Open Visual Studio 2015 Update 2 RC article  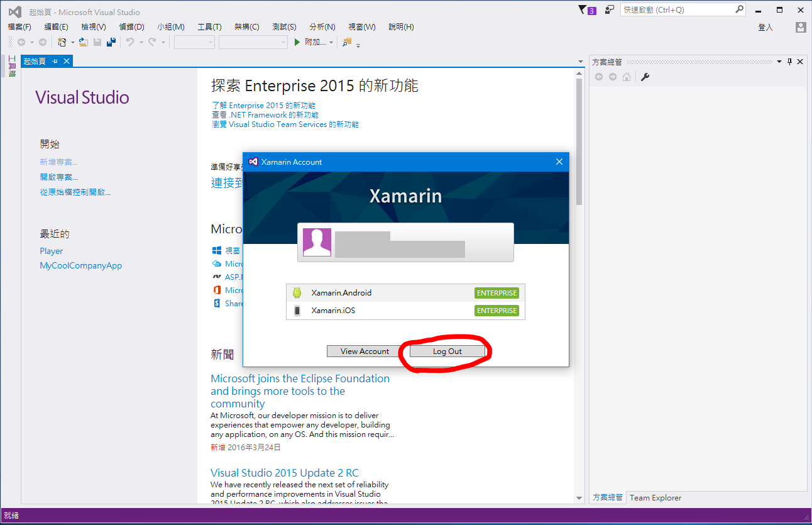(x=285, y=473)
